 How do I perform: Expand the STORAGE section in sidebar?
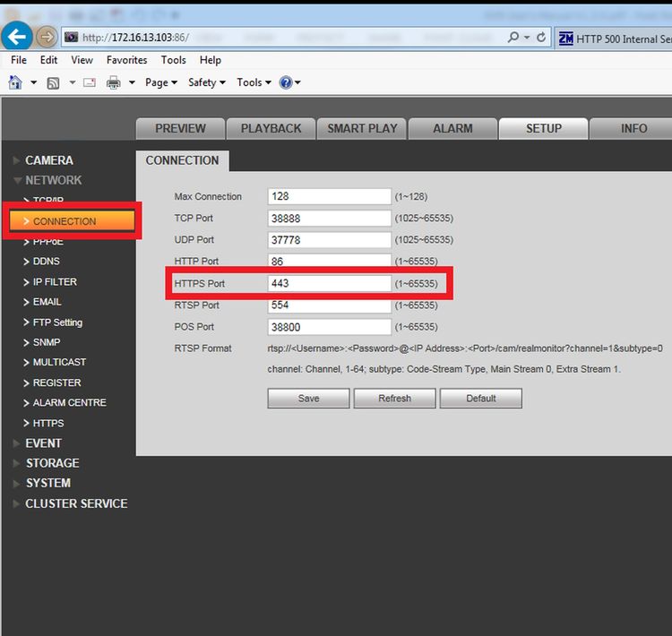click(x=52, y=463)
